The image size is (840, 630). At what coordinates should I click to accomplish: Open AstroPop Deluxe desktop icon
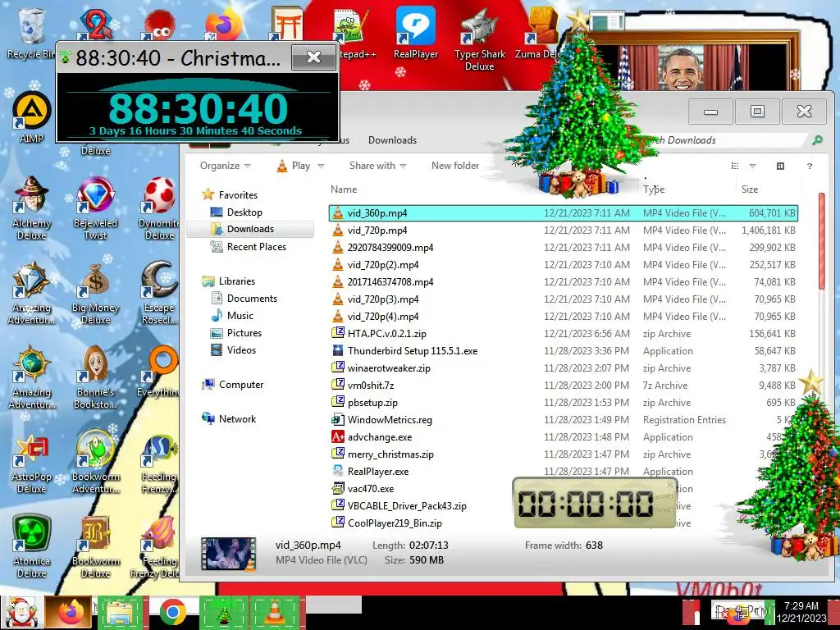[x=32, y=462]
